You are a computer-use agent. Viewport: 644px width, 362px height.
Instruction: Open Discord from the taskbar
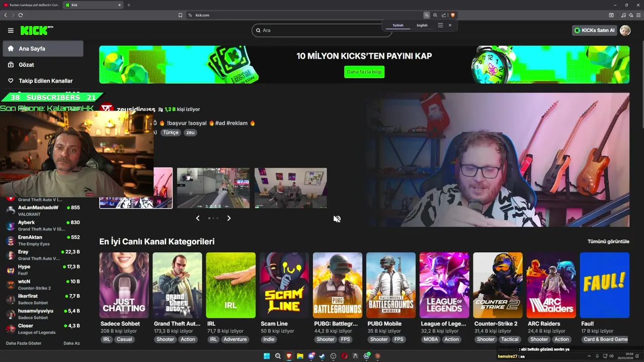pyautogui.click(x=311, y=356)
